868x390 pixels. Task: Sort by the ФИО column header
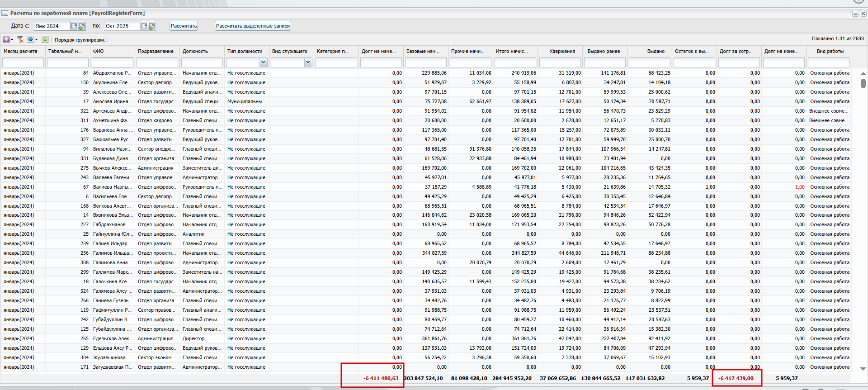(x=99, y=51)
